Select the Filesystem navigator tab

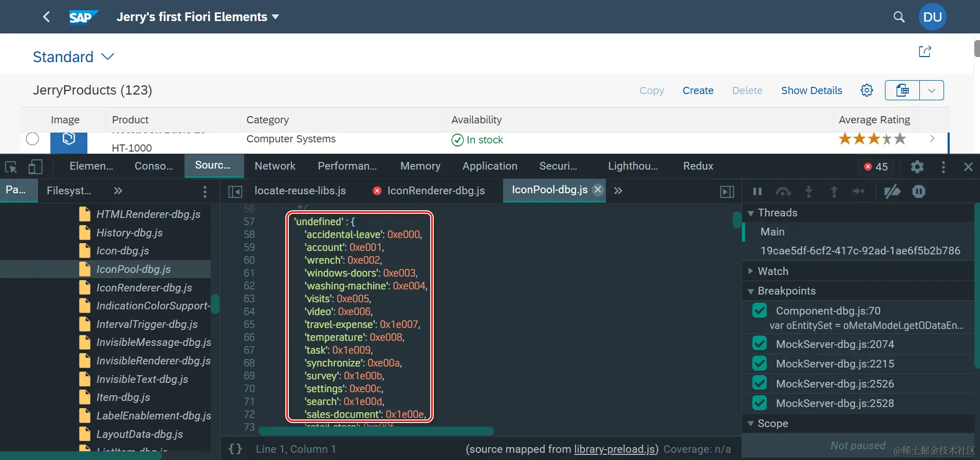click(69, 191)
